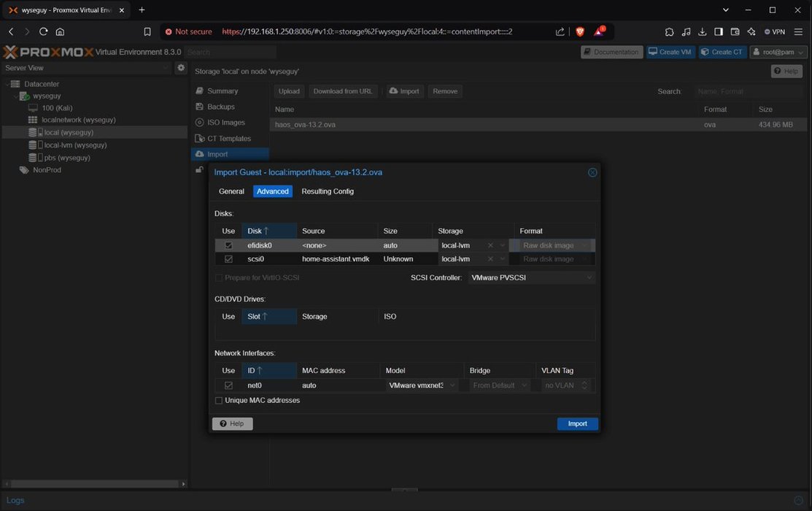This screenshot has width=812, height=511.
Task: Open the SCSI Controller dropdown
Action: 532,278
